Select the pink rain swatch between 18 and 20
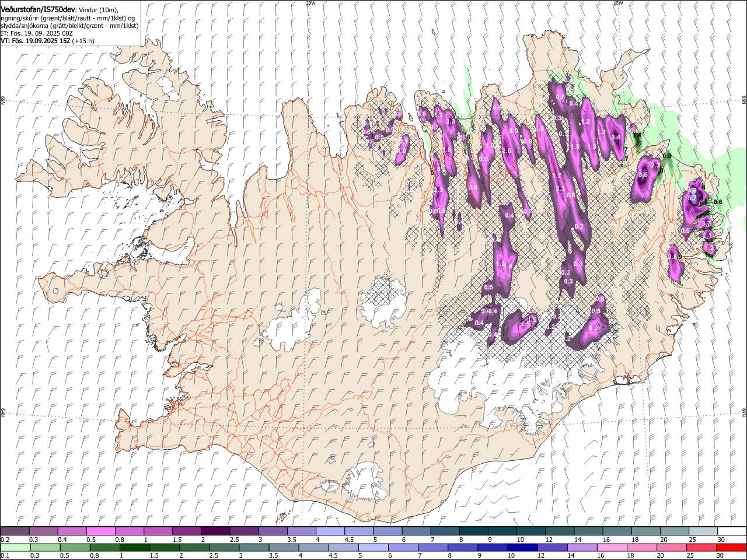This screenshot has width=747, height=560. [x=641, y=547]
